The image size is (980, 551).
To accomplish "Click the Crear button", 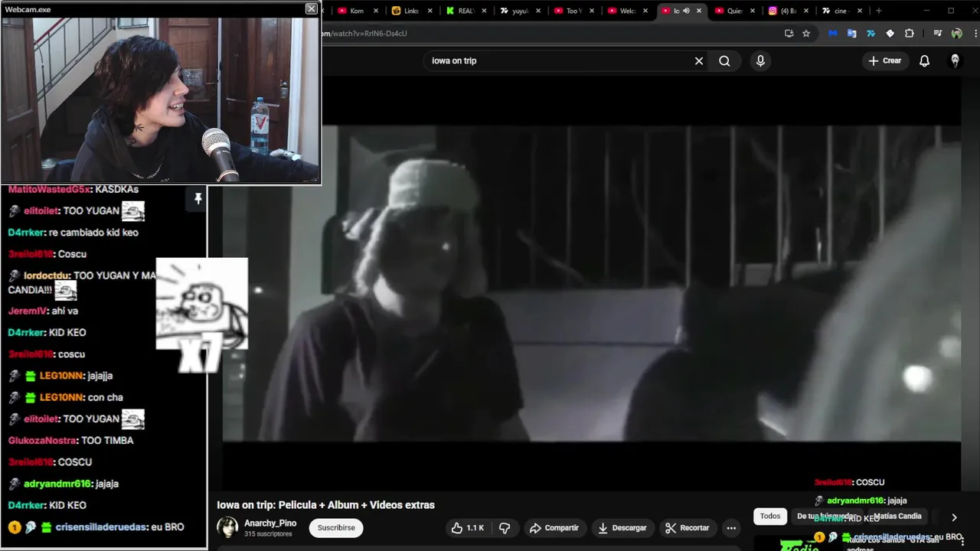I will [x=885, y=60].
